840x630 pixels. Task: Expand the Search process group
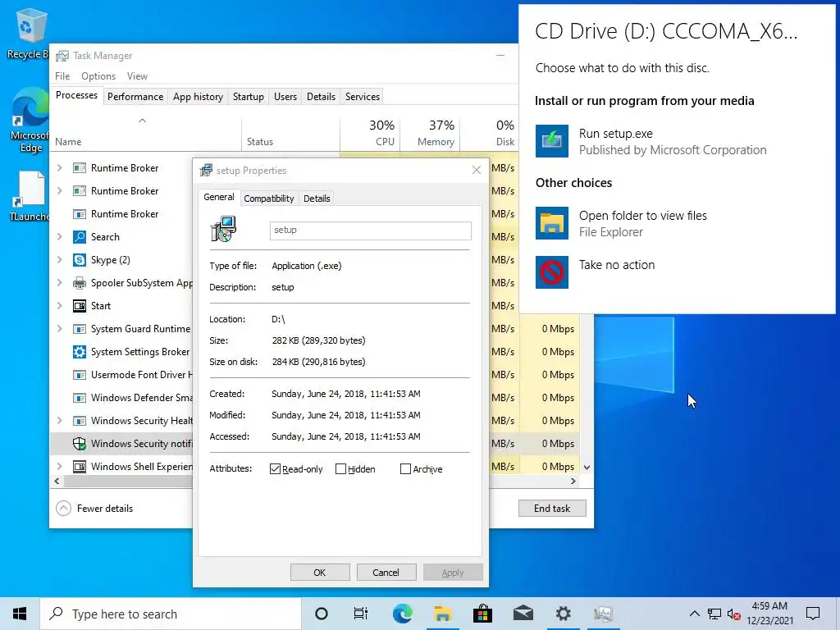tap(59, 237)
